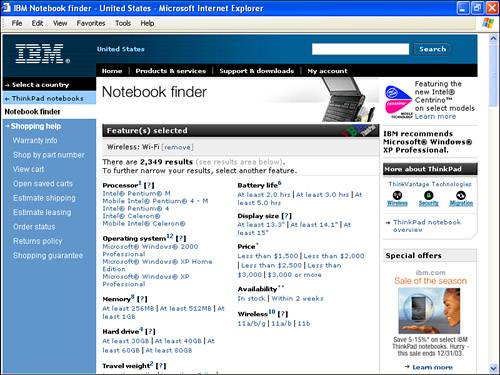Select memory At least 512MB
500x375 pixels.
[186, 308]
